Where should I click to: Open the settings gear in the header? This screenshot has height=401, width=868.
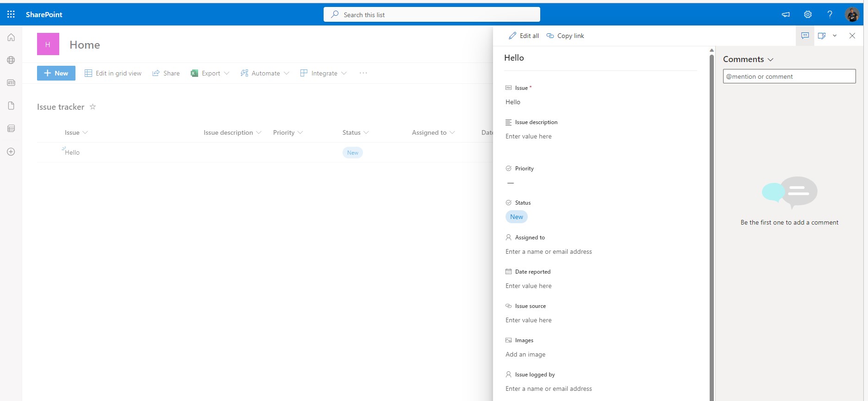[808, 14]
